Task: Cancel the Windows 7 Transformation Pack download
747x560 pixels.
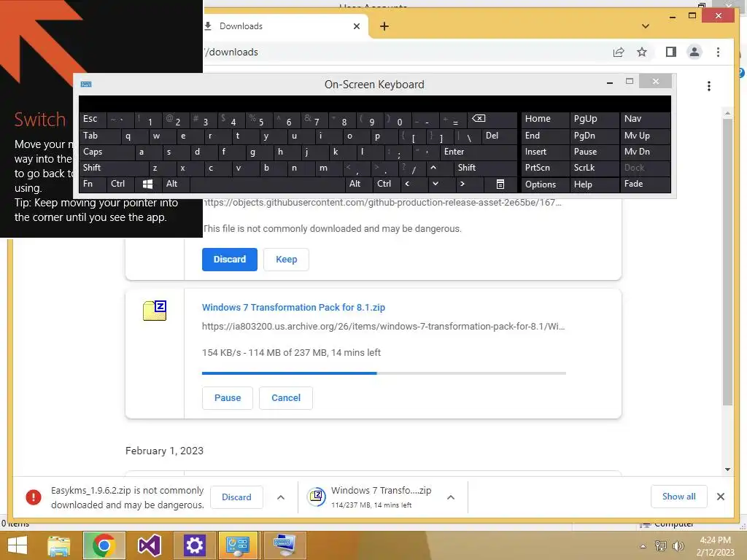Action: coord(286,398)
